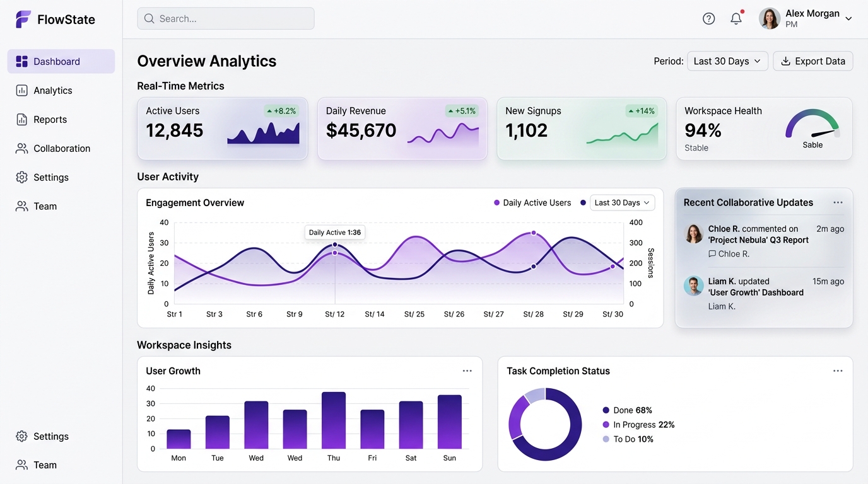Open the User Growth card options menu

(467, 371)
